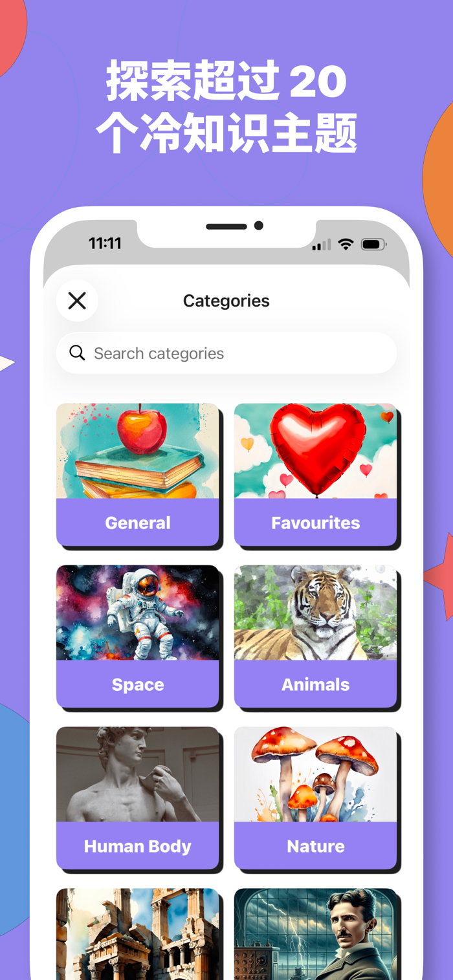Open the Tesla portrait category image
This screenshot has width=453, height=980.
[315, 934]
